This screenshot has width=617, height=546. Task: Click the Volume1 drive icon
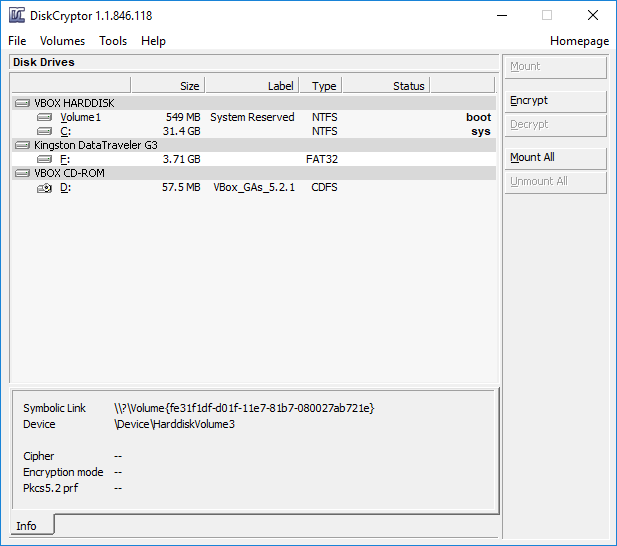pyautogui.click(x=44, y=117)
